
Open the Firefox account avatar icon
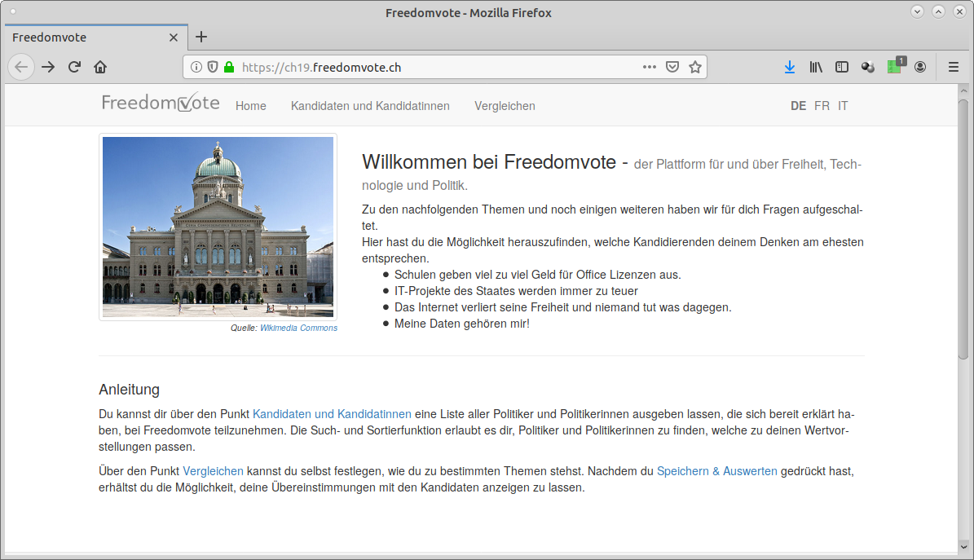920,67
